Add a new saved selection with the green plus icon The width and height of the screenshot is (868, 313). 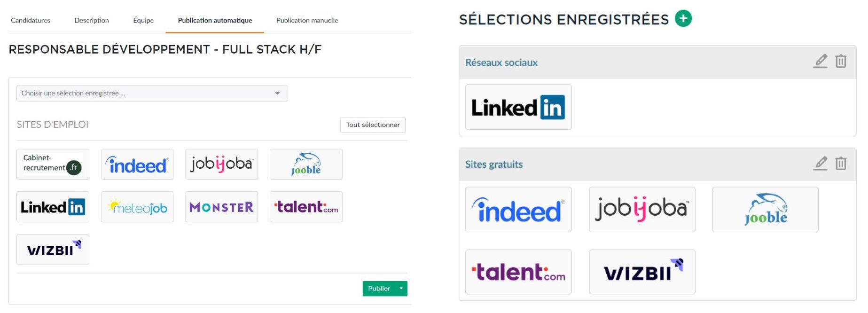click(x=683, y=19)
